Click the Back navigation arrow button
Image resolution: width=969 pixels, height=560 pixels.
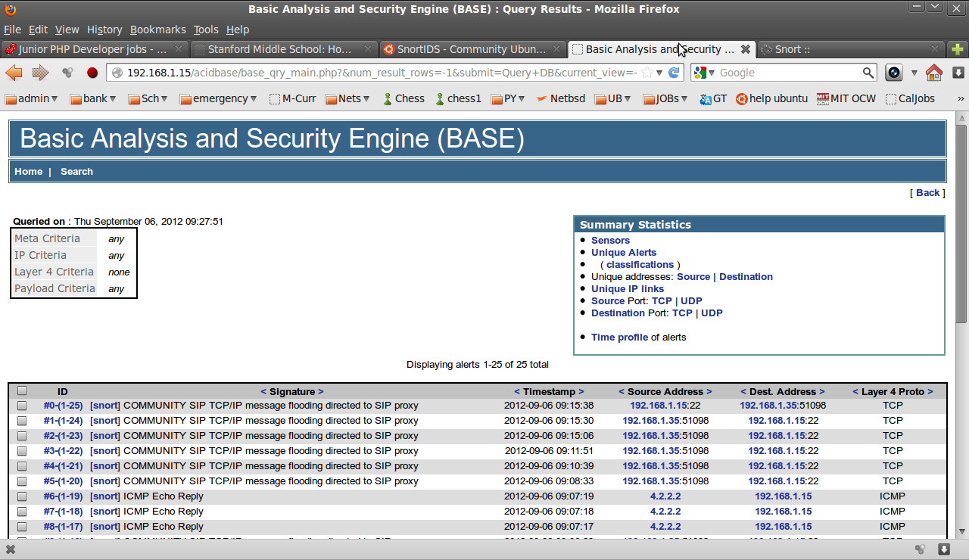pos(14,73)
